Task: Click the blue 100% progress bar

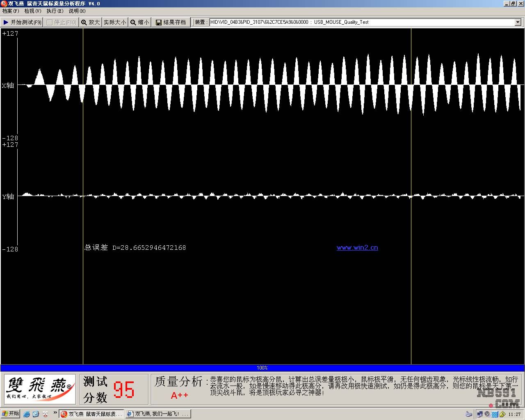Action: tap(262, 368)
